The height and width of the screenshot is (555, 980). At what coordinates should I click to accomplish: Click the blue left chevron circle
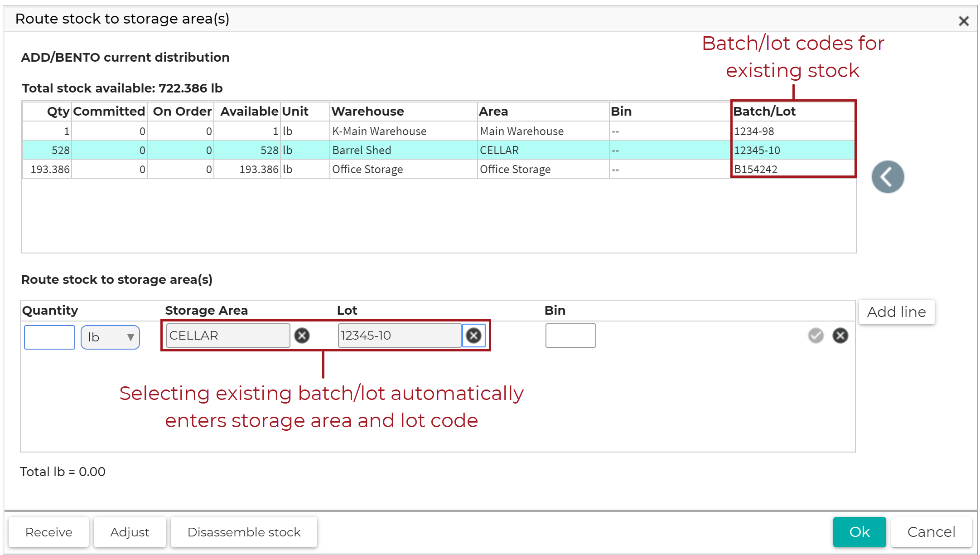pyautogui.click(x=887, y=176)
